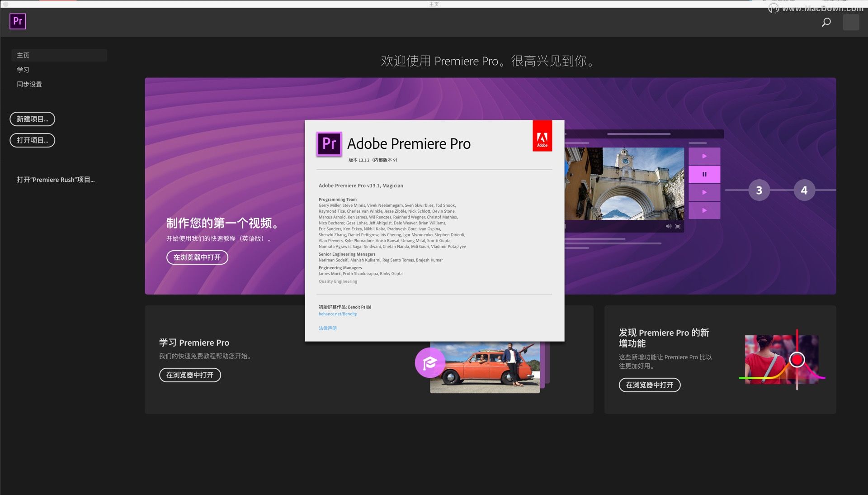868x495 pixels.
Task: Click the play button below the pause button
Action: pyautogui.click(x=704, y=192)
